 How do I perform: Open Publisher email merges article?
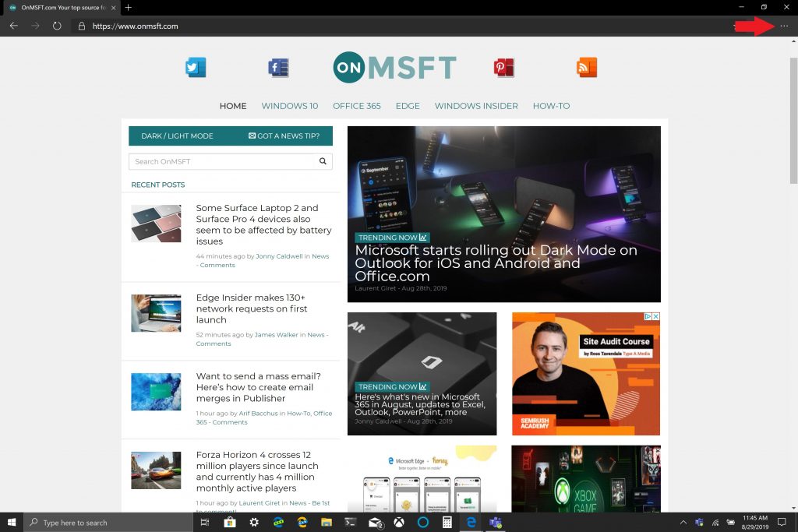tap(258, 387)
